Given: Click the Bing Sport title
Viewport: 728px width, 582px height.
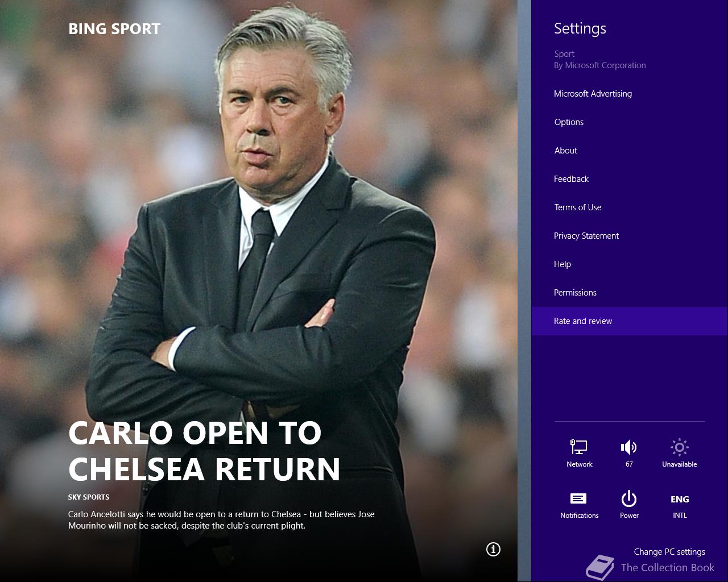Looking at the screenshot, I should coord(114,29).
